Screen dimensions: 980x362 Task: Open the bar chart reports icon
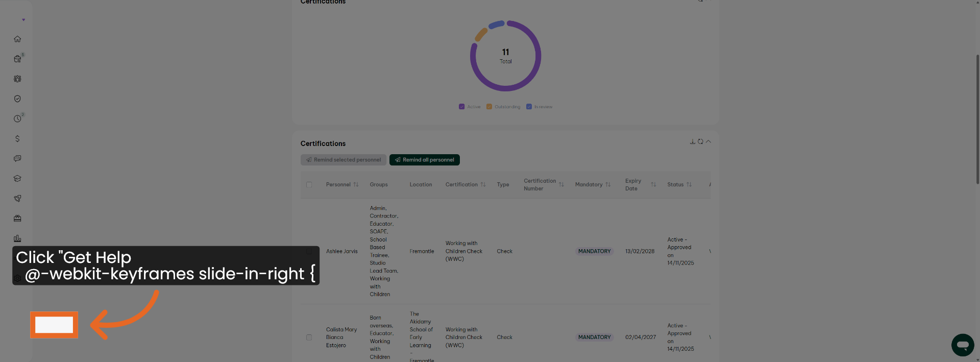click(x=17, y=238)
